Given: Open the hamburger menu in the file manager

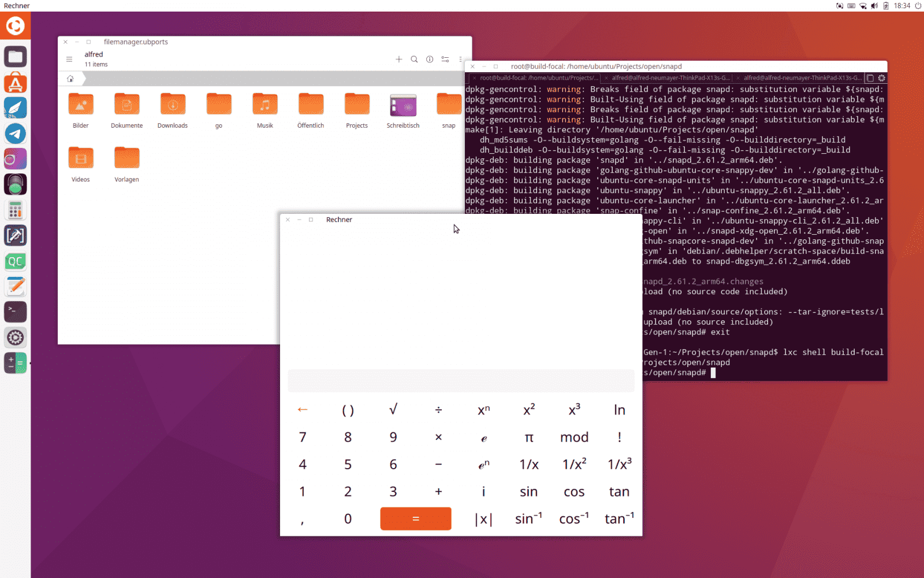Looking at the screenshot, I should tap(69, 59).
